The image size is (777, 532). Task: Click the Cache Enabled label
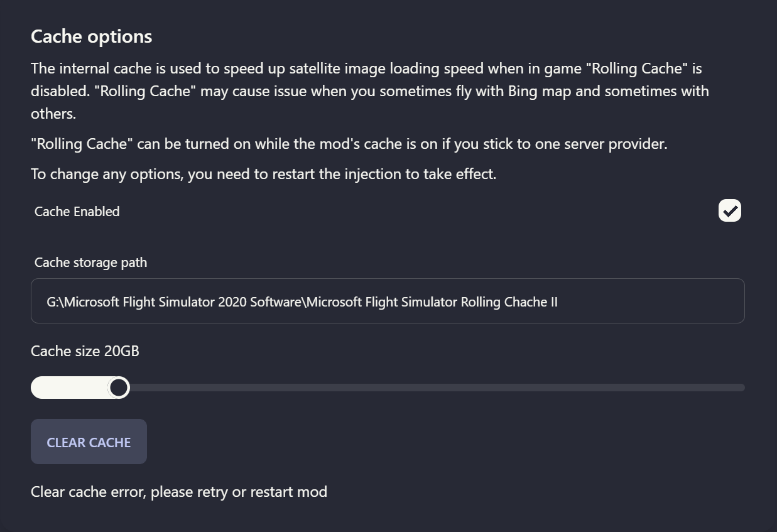pos(77,211)
